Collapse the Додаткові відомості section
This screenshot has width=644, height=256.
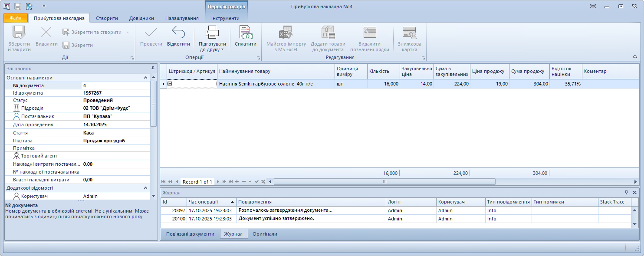click(x=146, y=188)
